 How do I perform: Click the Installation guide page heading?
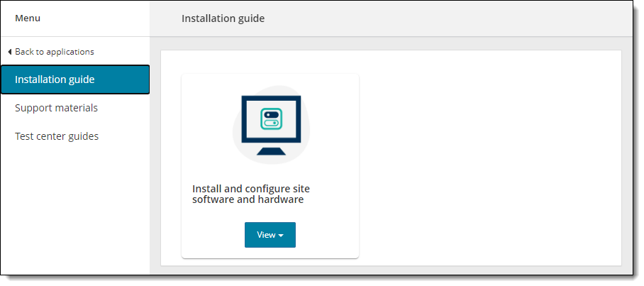[x=223, y=18]
